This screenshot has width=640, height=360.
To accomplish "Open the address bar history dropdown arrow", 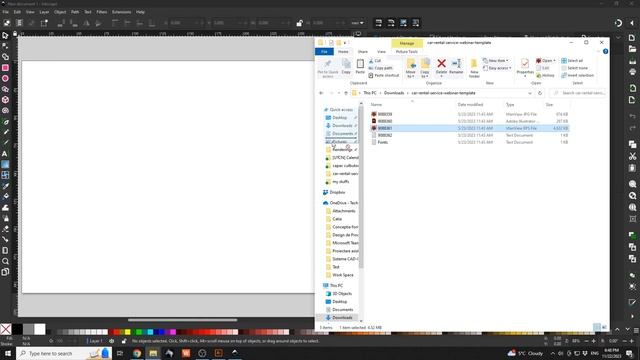I will 530,93.
